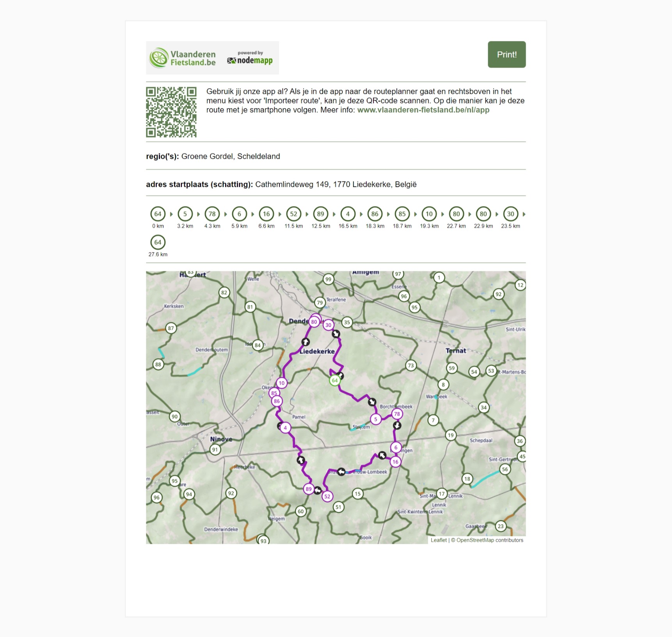
Task: Click purple node 52 on the map
Action: (327, 496)
